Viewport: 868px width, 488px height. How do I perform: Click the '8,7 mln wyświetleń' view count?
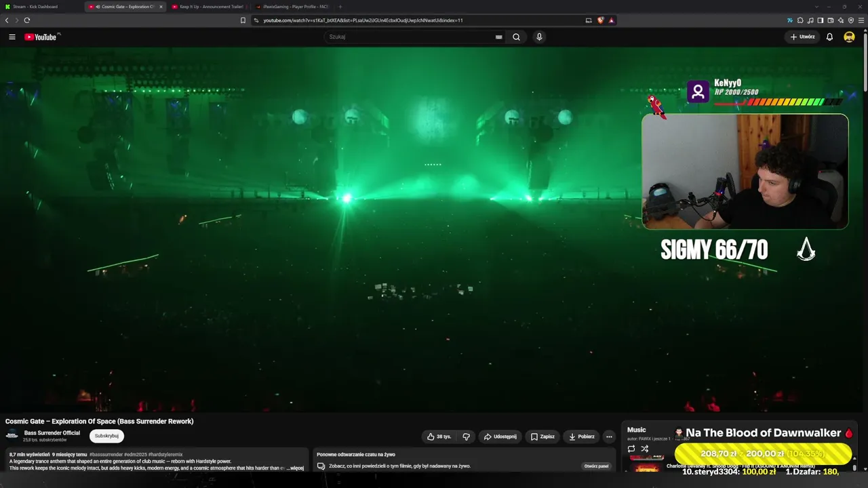pyautogui.click(x=29, y=454)
